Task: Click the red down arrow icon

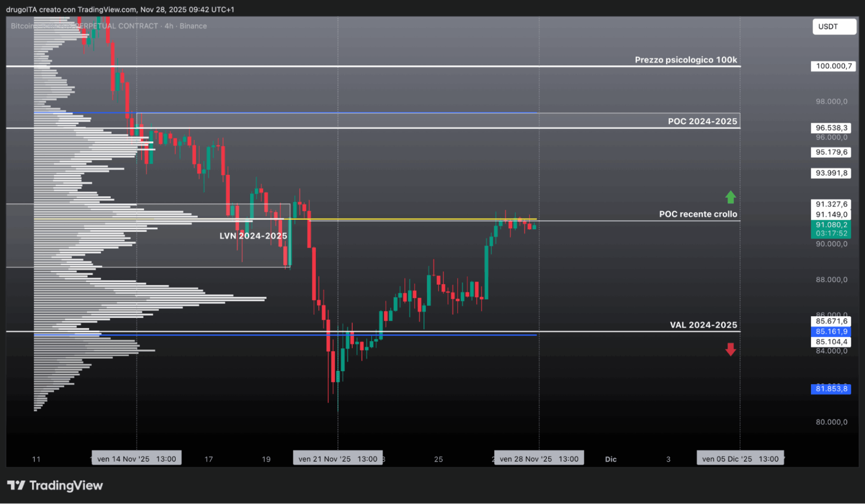Action: pos(730,349)
